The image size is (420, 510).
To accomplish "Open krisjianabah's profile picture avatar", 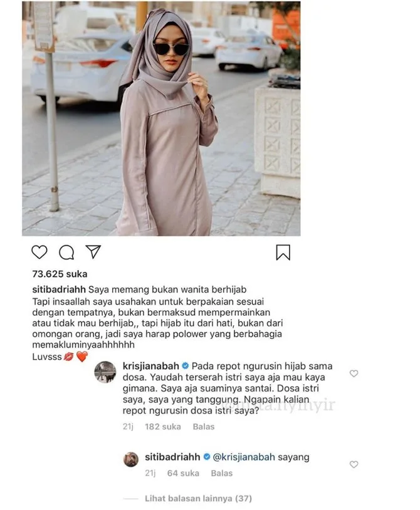I will [x=105, y=372].
